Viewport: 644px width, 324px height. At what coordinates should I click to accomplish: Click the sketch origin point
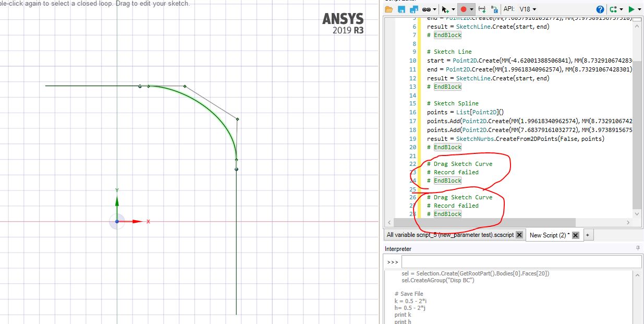117,221
